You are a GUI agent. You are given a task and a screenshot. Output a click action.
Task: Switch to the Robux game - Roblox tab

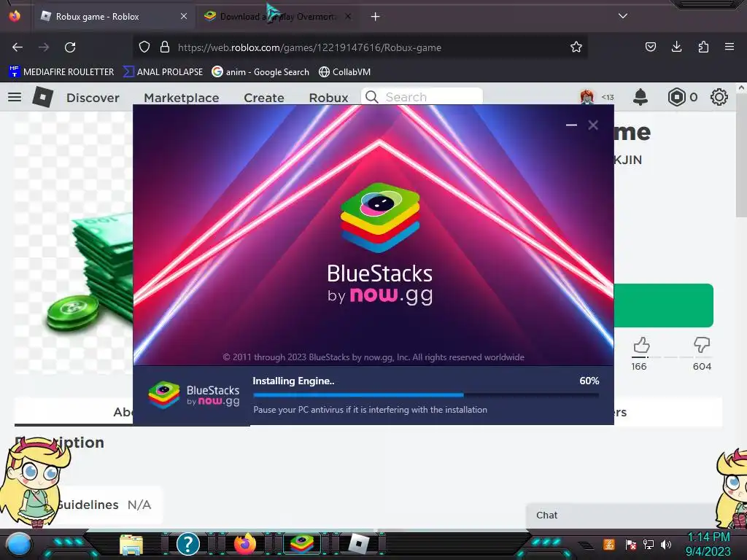pos(113,17)
